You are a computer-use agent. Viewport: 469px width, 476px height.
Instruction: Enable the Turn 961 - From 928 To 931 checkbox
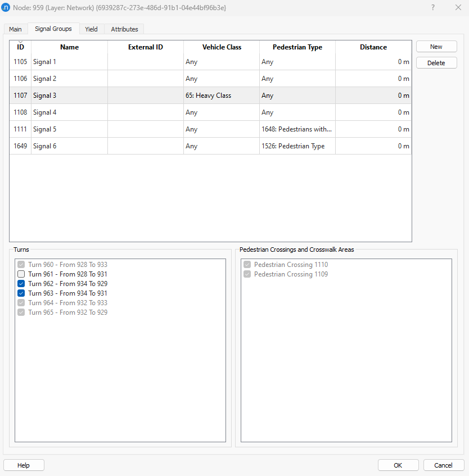tap(21, 274)
